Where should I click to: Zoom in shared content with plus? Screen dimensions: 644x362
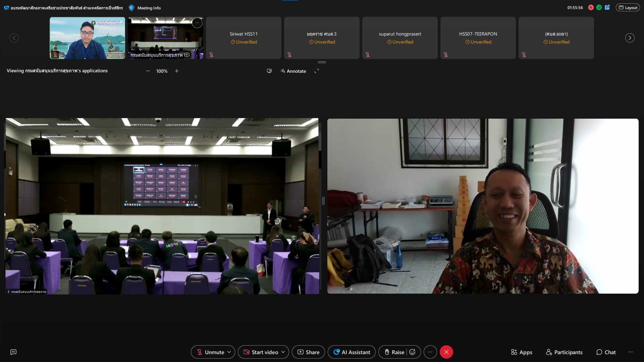click(177, 71)
